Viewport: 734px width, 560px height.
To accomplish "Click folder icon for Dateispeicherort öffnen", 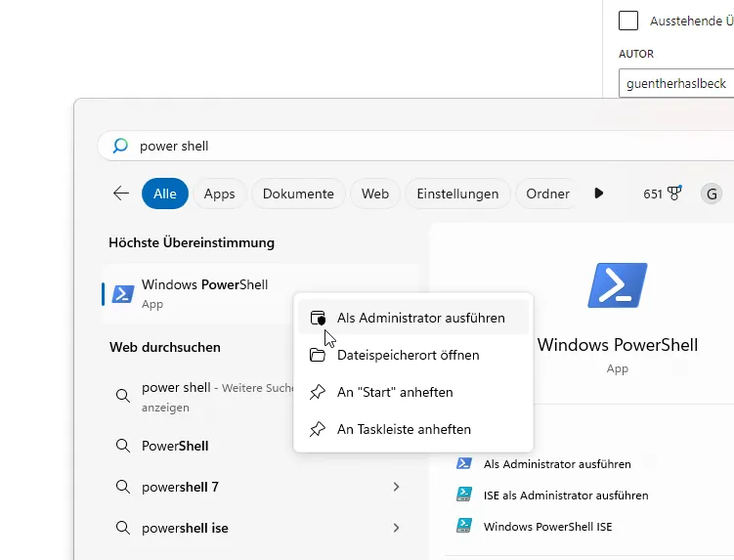I will point(318,355).
